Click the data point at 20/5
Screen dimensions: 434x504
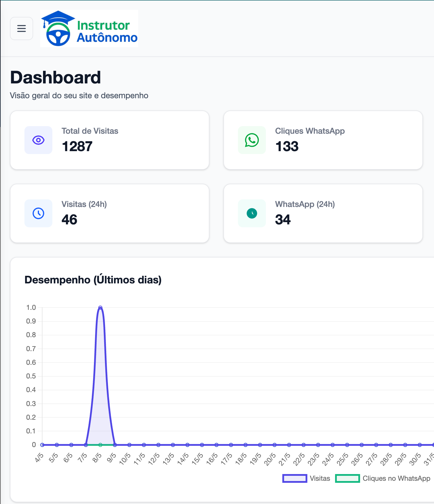(x=275, y=445)
